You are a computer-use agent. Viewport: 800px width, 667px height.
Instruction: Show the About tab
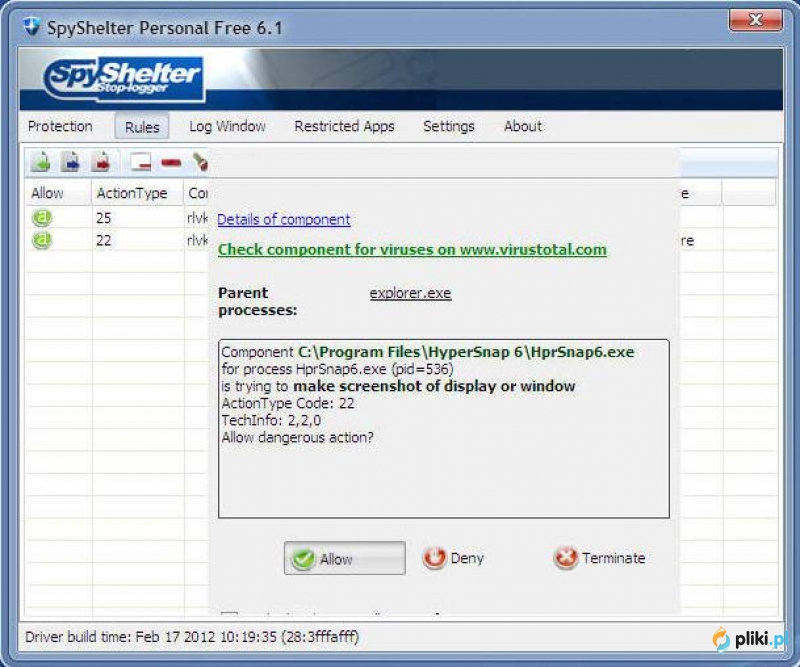point(523,126)
